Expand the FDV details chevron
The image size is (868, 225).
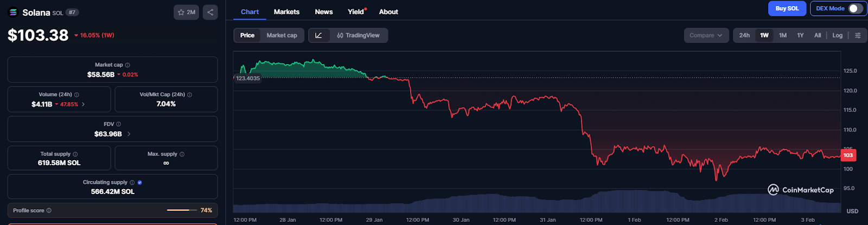pos(129,134)
